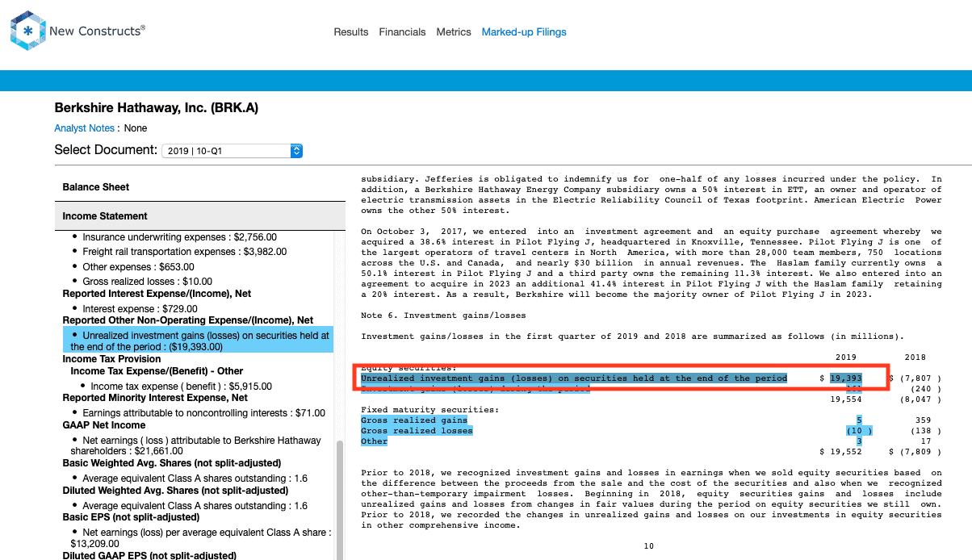The width and height of the screenshot is (972, 560).
Task: Click the New Constructs logo icon
Action: click(28, 31)
